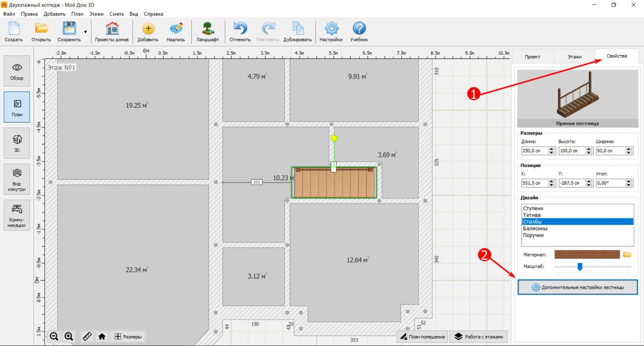
Task: Switch to 3D view mode
Action: pos(17,142)
